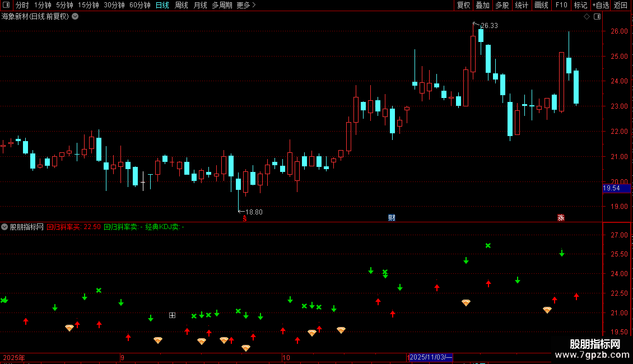The height and width of the screenshot is (364, 633).
Task: Click the highlighted 19.54 price tag
Action: [x=616, y=188]
